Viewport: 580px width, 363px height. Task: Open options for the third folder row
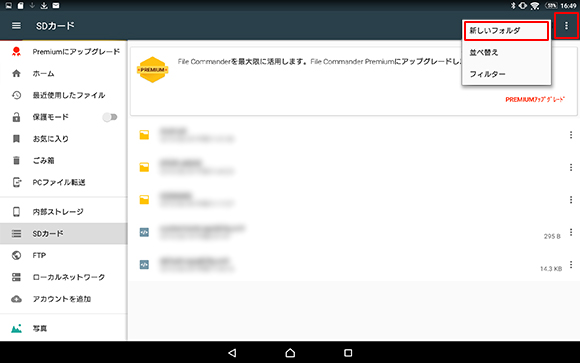(571, 200)
